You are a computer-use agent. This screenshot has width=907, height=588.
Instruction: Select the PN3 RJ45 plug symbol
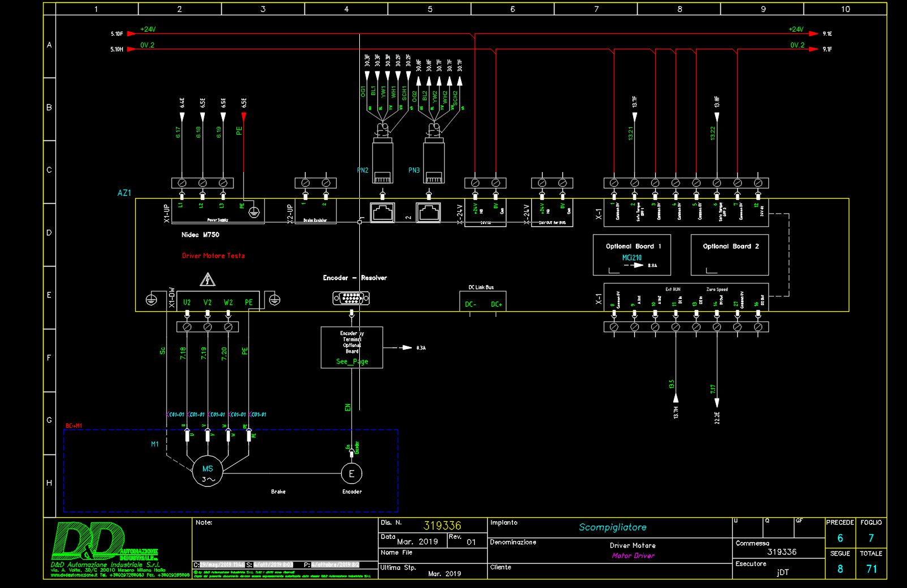[434, 161]
